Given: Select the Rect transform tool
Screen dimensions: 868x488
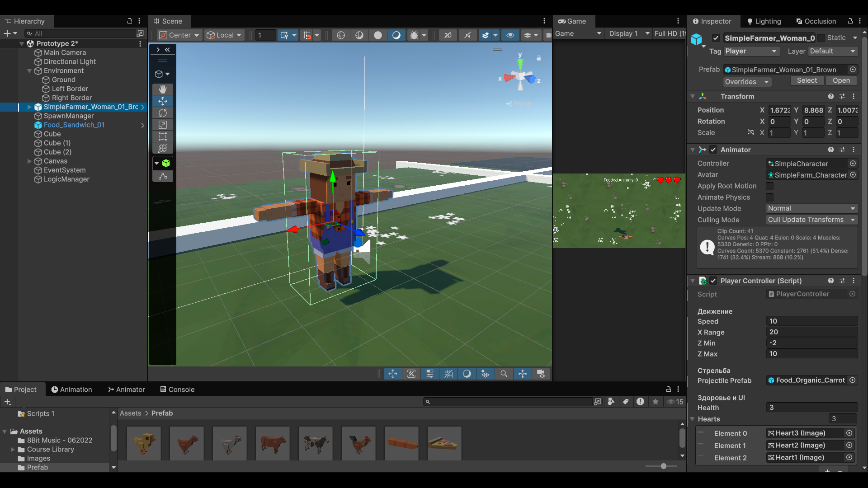Looking at the screenshot, I should 163,136.
